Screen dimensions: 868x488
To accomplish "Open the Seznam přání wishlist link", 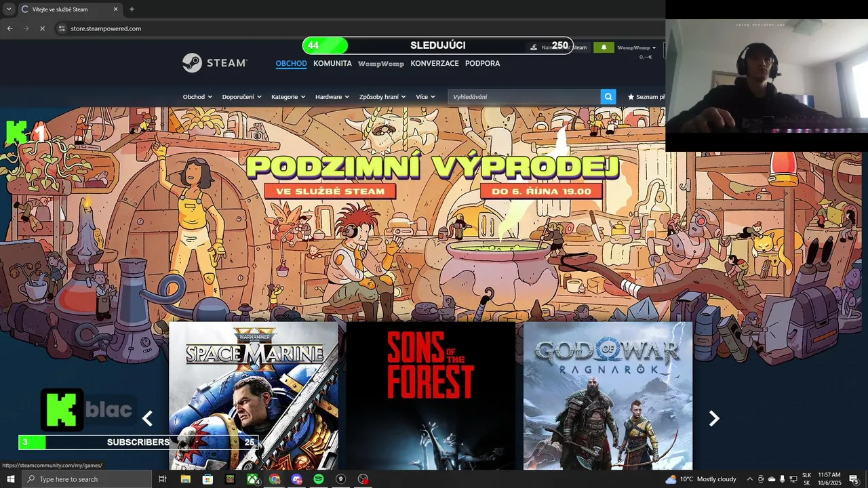I will point(646,97).
